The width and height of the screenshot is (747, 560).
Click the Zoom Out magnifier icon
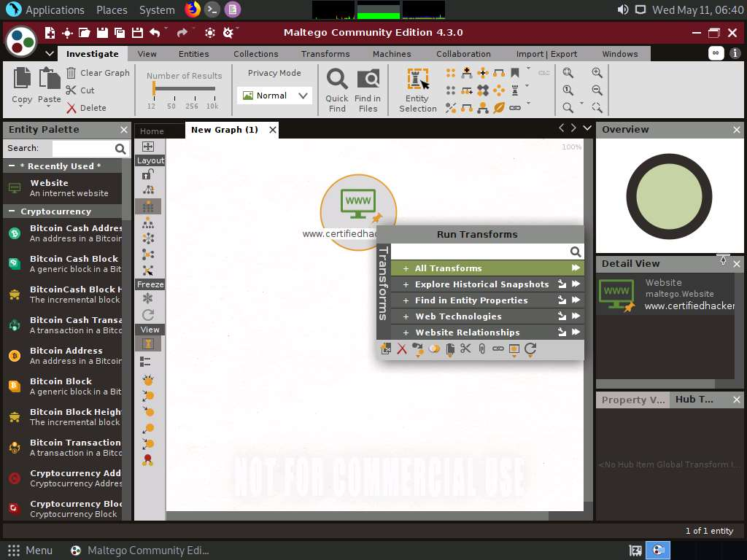[597, 90]
